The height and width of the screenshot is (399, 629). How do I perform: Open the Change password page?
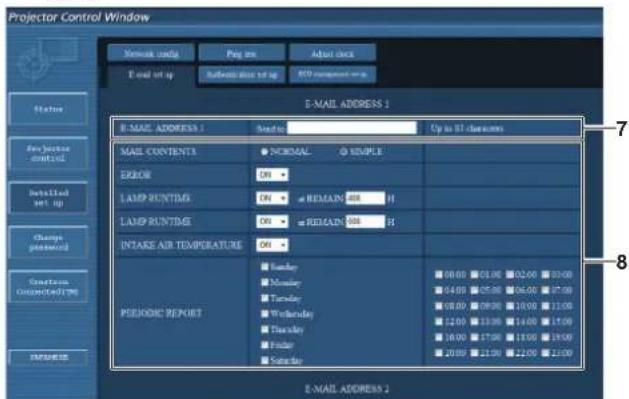click(x=48, y=242)
